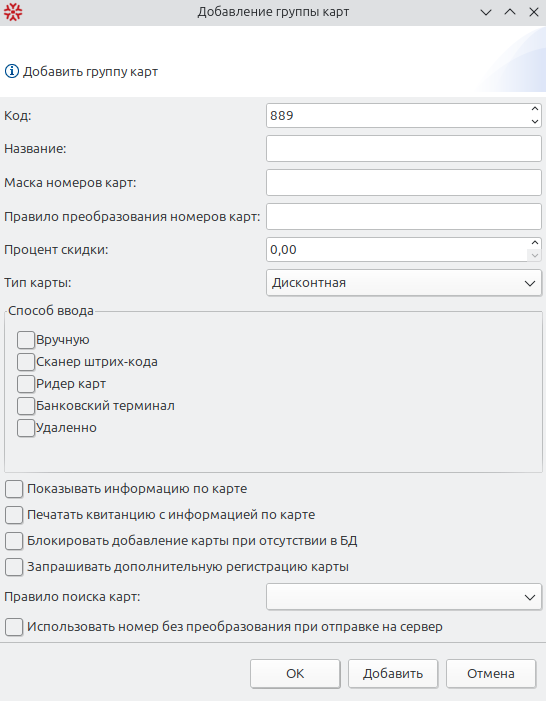Check the Сканер штрих-кода option
Viewport: 546px width, 701px height.
click(26, 362)
